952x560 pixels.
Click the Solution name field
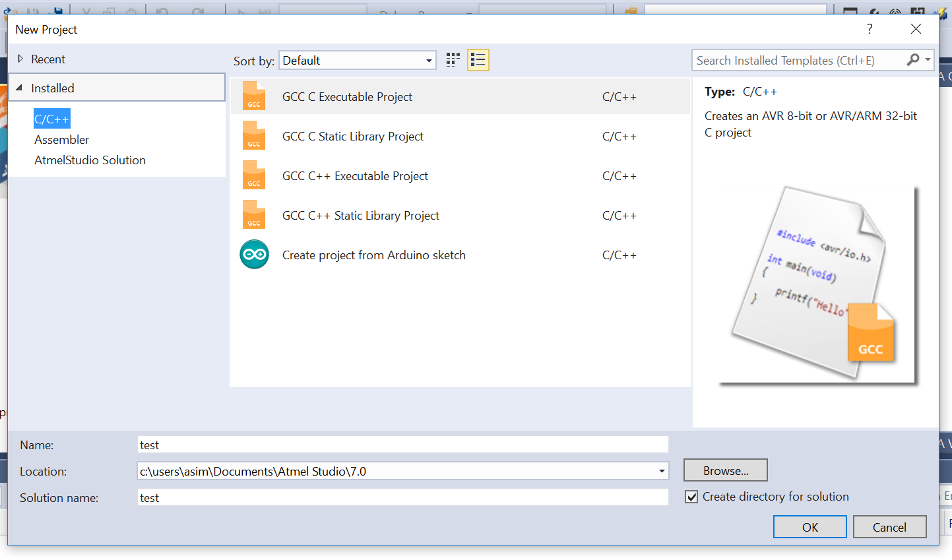pos(402,497)
